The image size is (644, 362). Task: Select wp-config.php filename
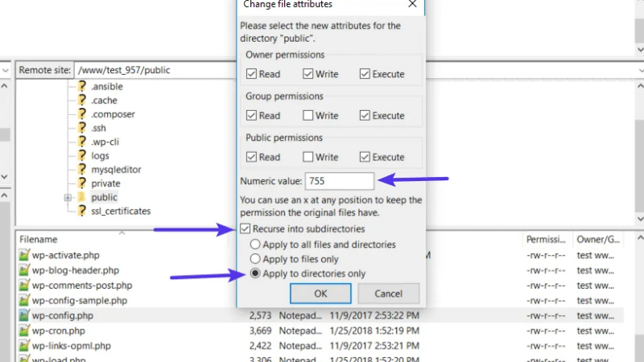[x=63, y=315]
